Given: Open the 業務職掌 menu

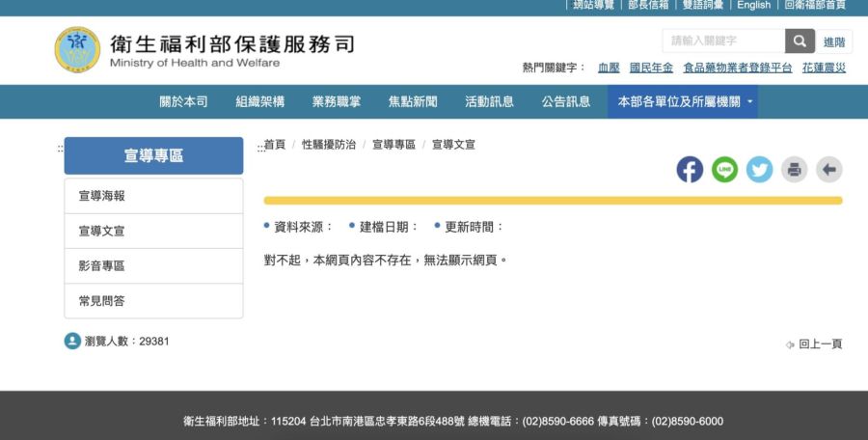Looking at the screenshot, I should click(336, 102).
